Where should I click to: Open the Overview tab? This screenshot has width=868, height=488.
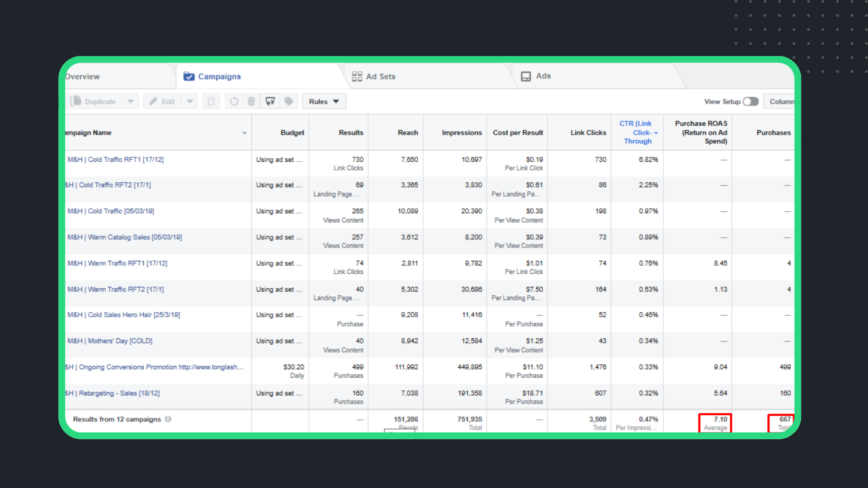(x=82, y=77)
